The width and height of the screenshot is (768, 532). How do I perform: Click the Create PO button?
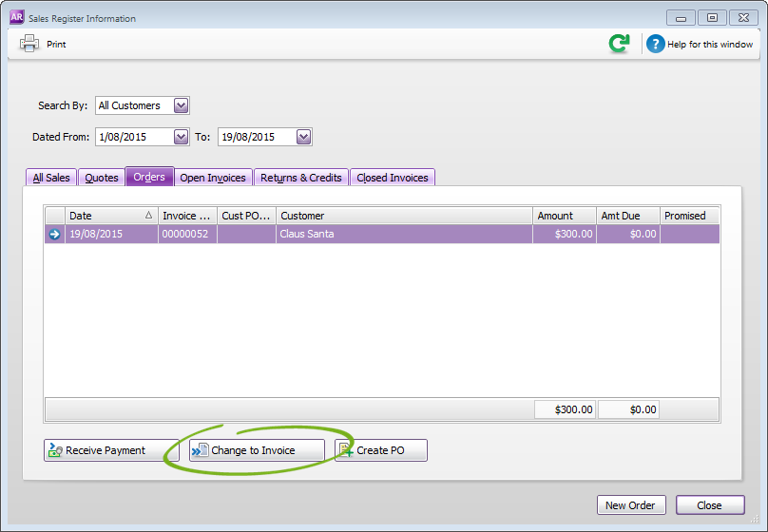tap(380, 450)
